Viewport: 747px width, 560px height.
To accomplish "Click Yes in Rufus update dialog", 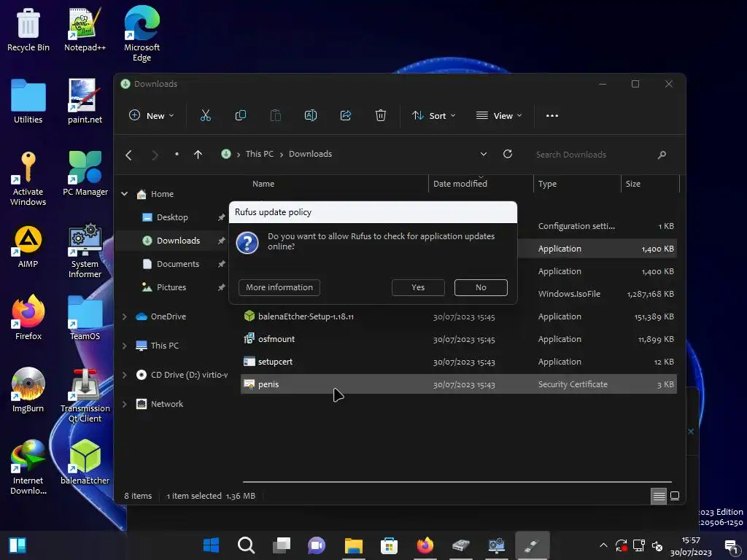I will 418,287.
